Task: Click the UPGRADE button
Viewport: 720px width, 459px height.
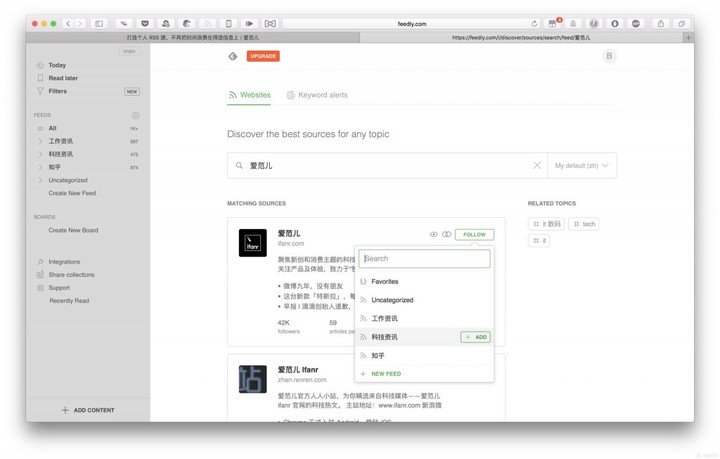Action: click(x=263, y=56)
